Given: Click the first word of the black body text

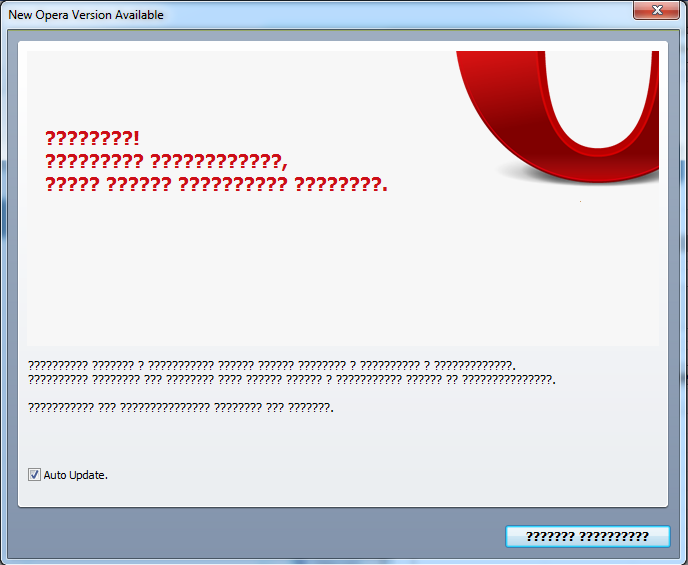Looking at the screenshot, I should pos(58,365).
